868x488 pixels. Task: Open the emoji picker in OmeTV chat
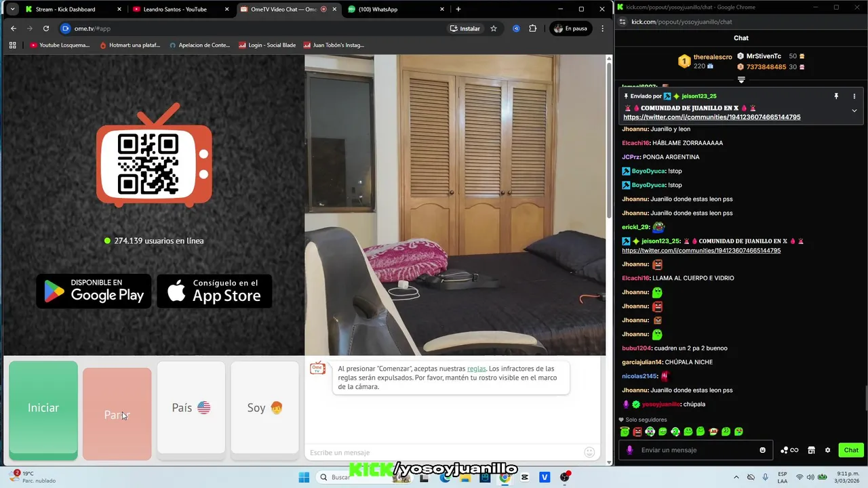[x=589, y=452]
